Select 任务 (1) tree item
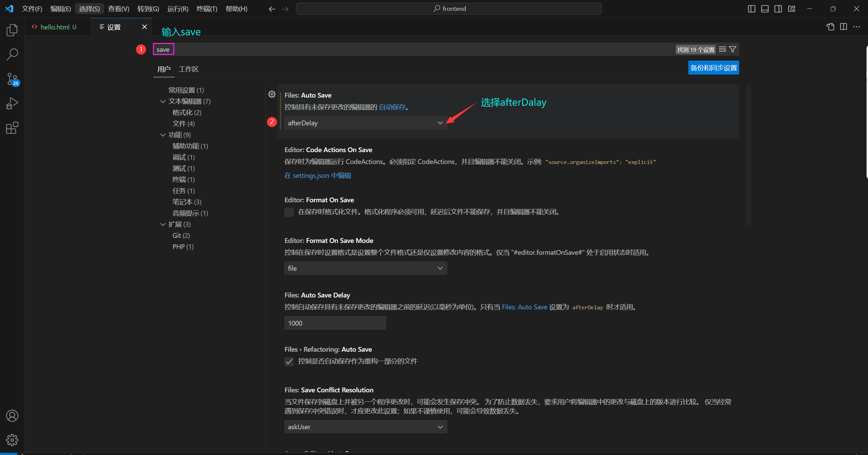 click(183, 191)
